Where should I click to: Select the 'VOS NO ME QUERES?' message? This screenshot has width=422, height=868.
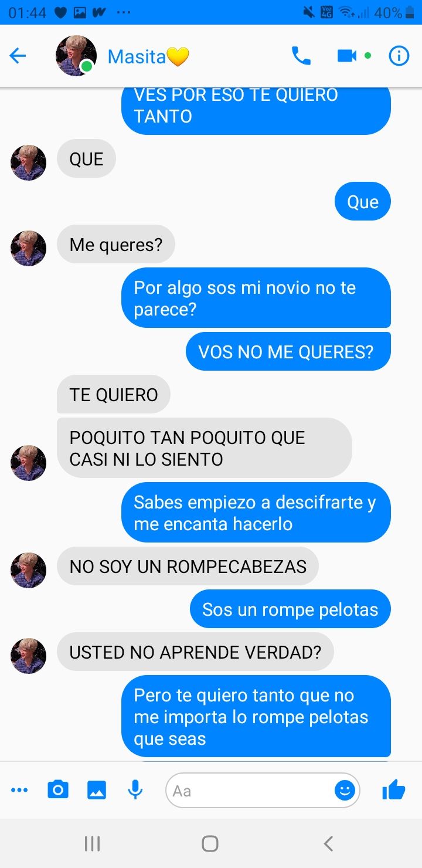tap(288, 351)
